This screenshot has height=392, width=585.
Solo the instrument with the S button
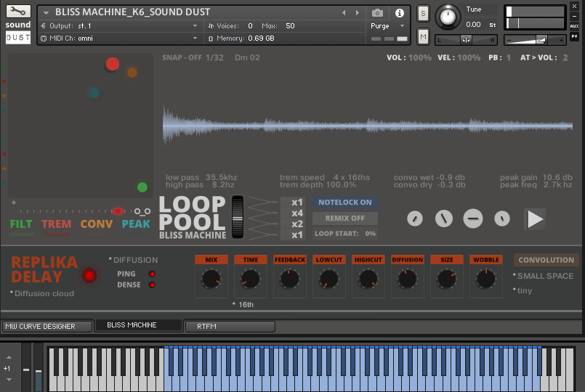[x=423, y=14]
